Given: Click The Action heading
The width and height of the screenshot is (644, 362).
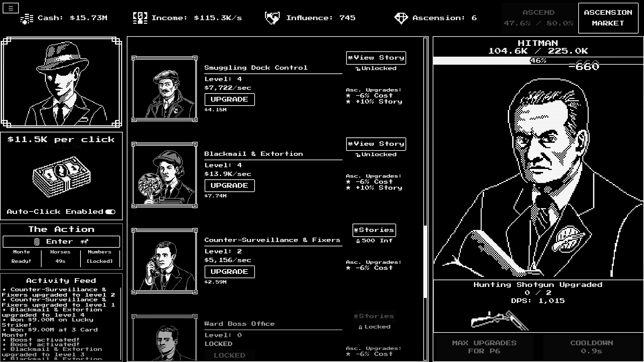Looking at the screenshot, I should 61,230.
